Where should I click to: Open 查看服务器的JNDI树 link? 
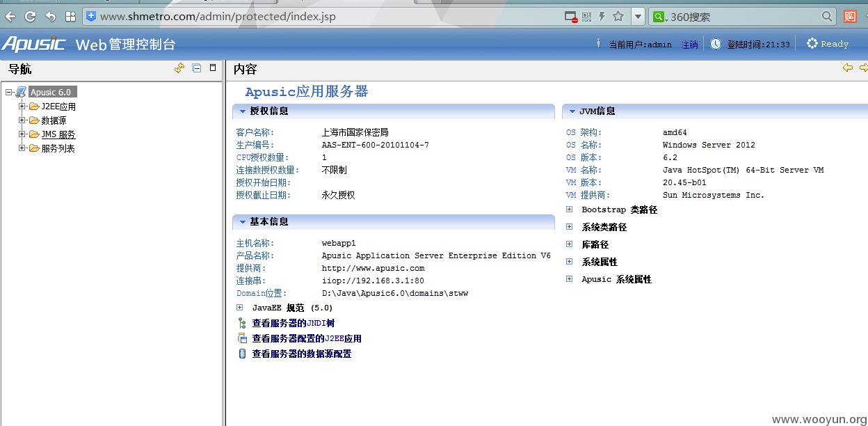click(x=294, y=323)
